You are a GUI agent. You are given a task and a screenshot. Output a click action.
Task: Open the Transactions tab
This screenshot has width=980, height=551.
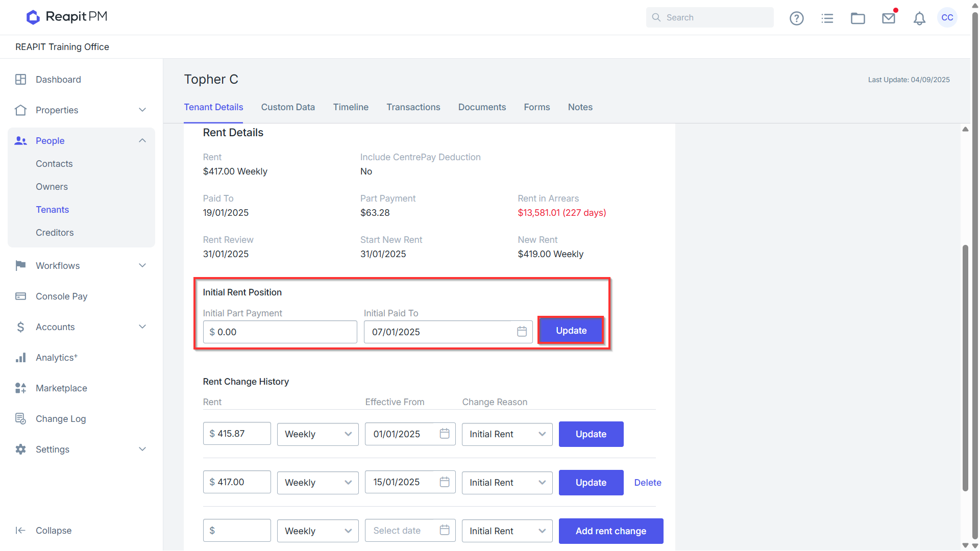tap(413, 107)
